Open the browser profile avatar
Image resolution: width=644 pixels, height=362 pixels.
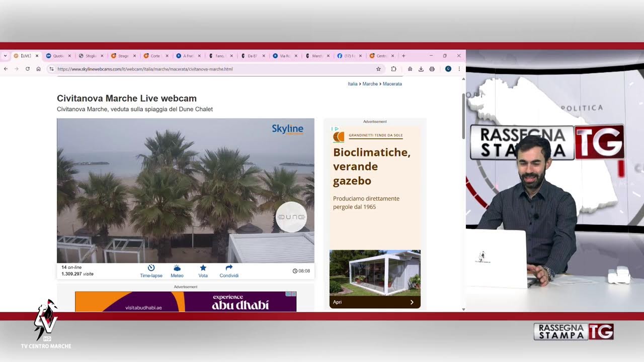(x=448, y=69)
